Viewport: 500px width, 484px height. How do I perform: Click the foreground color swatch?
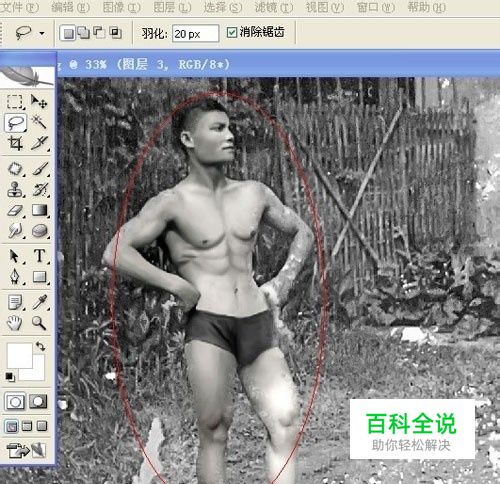(x=20, y=355)
